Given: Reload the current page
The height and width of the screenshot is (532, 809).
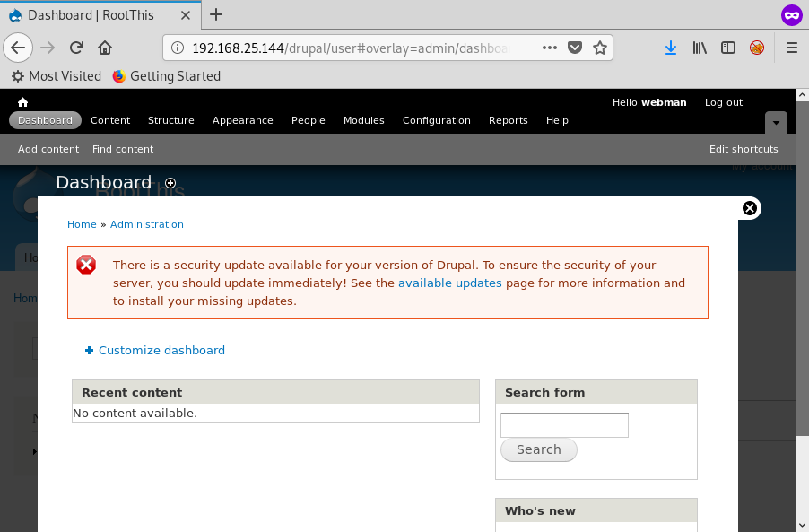Looking at the screenshot, I should (76, 48).
